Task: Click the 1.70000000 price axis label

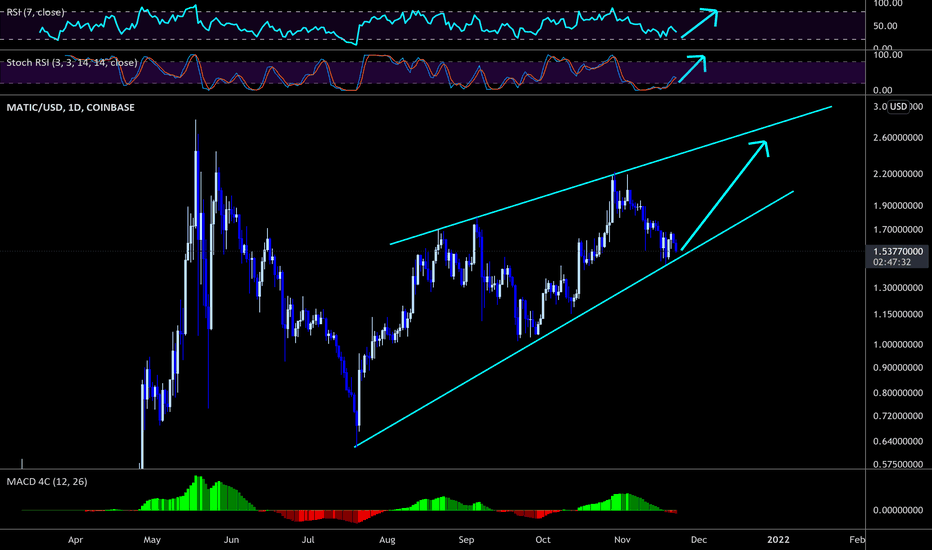Action: 898,230
